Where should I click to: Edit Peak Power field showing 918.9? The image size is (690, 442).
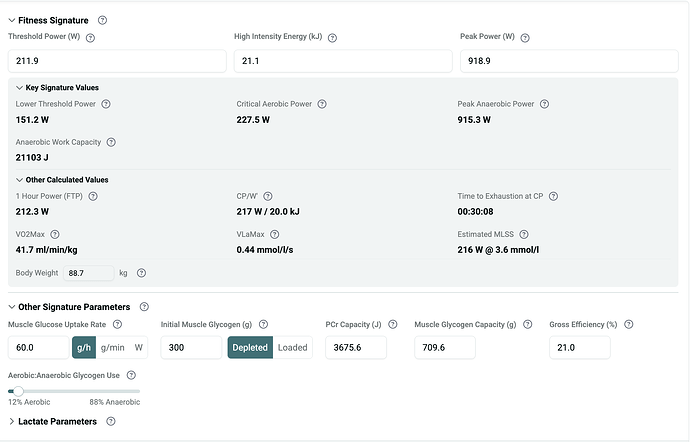click(569, 61)
